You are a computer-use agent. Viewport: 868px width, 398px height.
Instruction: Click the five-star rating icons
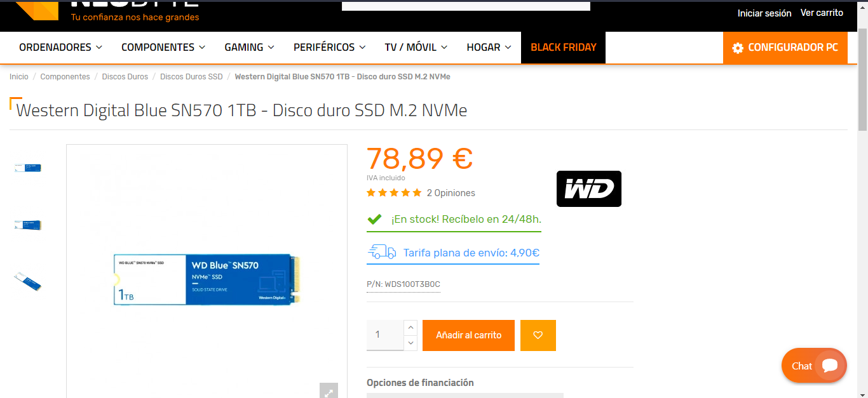[x=394, y=192]
